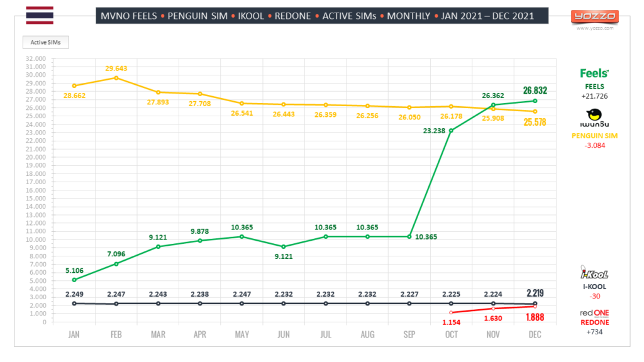The image size is (644, 362).
Task: Click the Yozzo logo
Action: [594, 17]
